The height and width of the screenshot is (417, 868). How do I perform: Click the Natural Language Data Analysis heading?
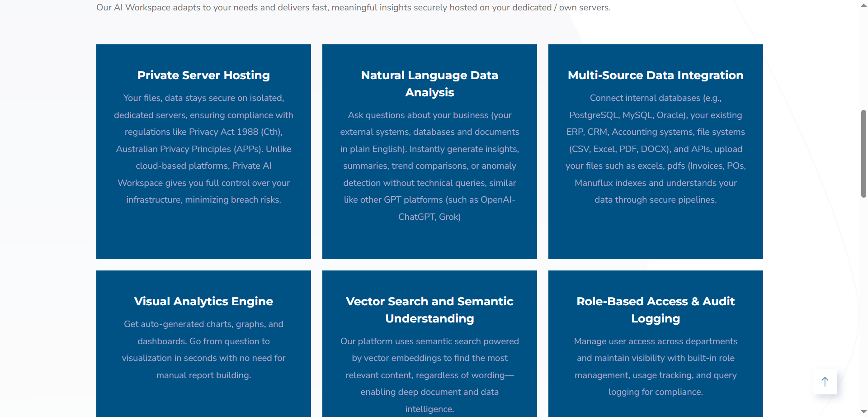click(x=429, y=84)
